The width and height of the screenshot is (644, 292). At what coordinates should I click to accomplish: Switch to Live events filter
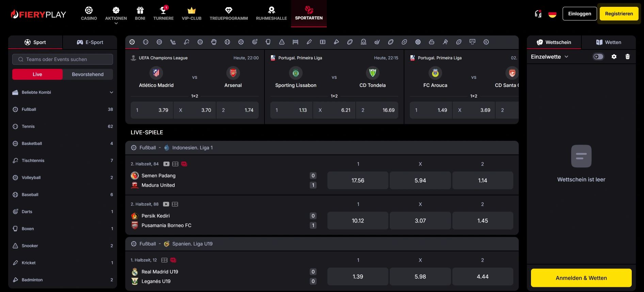[x=37, y=74]
